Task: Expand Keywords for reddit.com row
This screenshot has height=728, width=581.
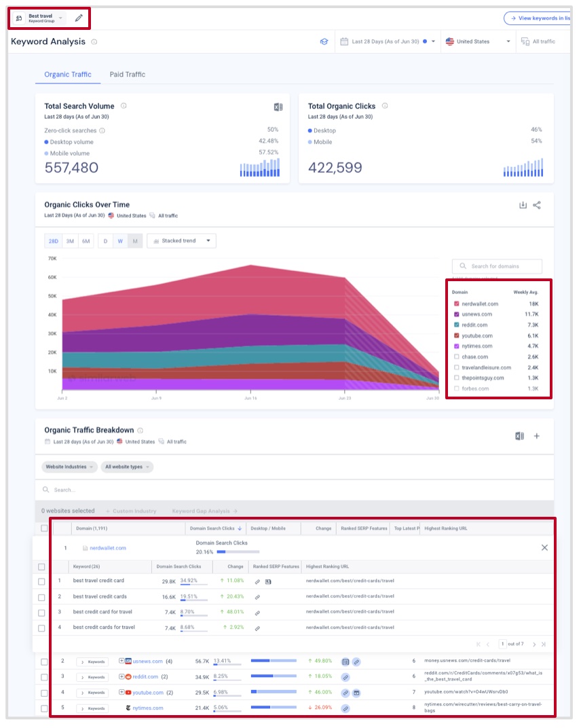Action: (92, 677)
